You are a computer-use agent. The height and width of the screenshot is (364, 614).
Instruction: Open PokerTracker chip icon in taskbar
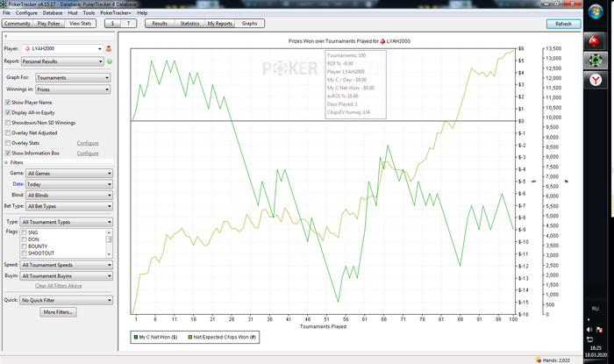tap(595, 61)
